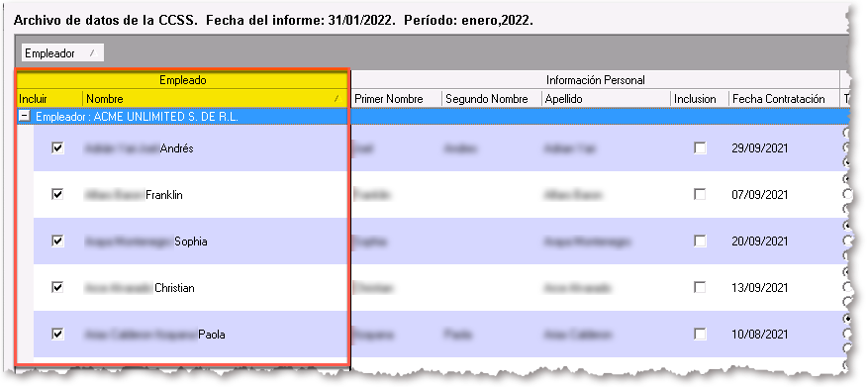Uncheck Incluir for employee Sophia

point(57,242)
